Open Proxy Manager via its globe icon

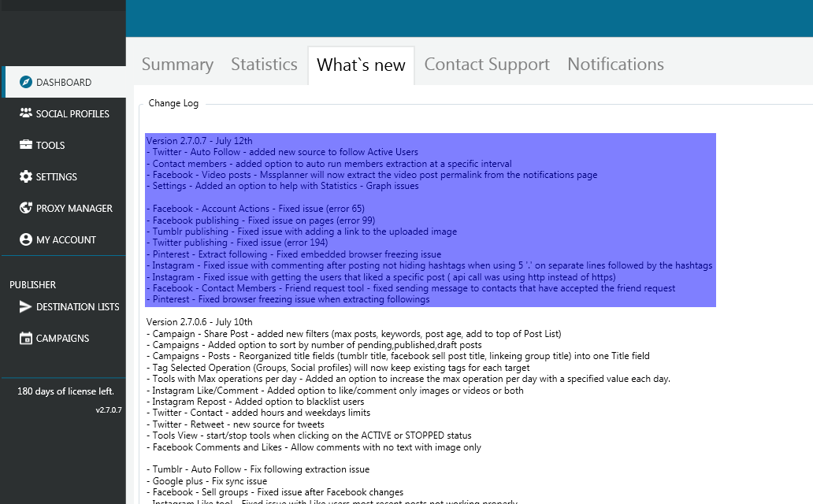pos(25,208)
